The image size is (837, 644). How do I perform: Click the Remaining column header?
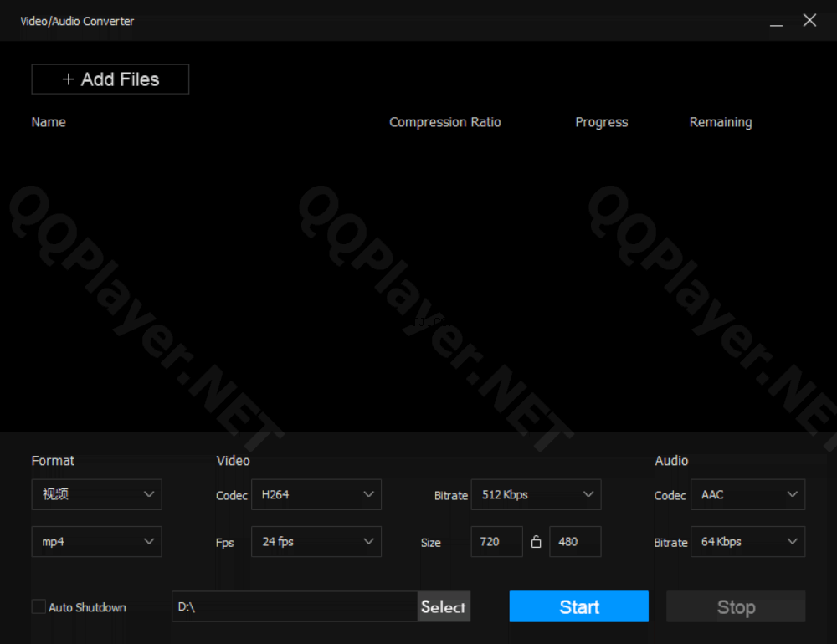click(x=721, y=122)
